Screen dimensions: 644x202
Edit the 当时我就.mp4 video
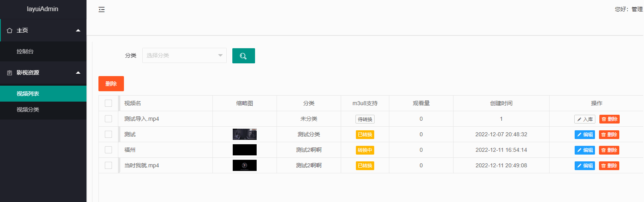[x=585, y=166]
